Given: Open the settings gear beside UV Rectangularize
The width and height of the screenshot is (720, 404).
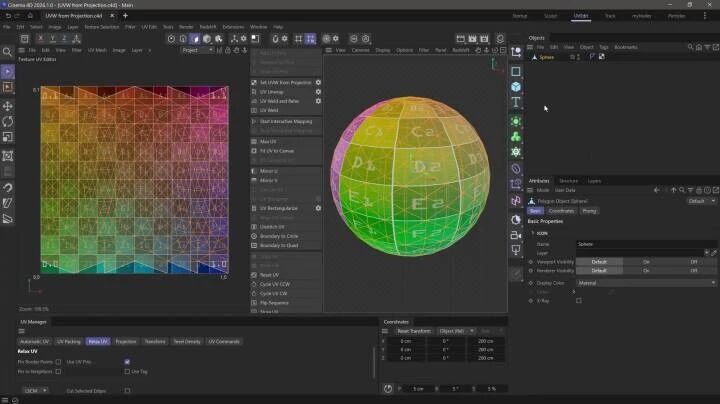Looking at the screenshot, I should pyautogui.click(x=318, y=208).
